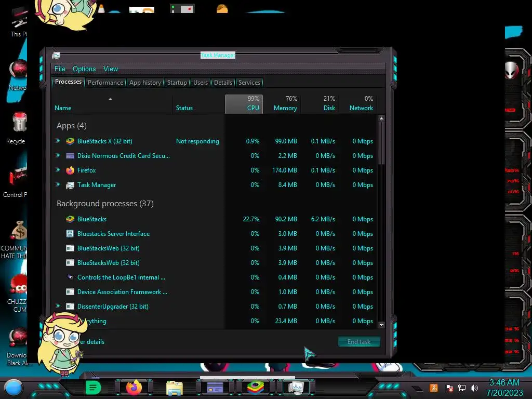Click the Device Association Framework icon
Image resolution: width=532 pixels, height=399 pixels.
[x=70, y=292]
